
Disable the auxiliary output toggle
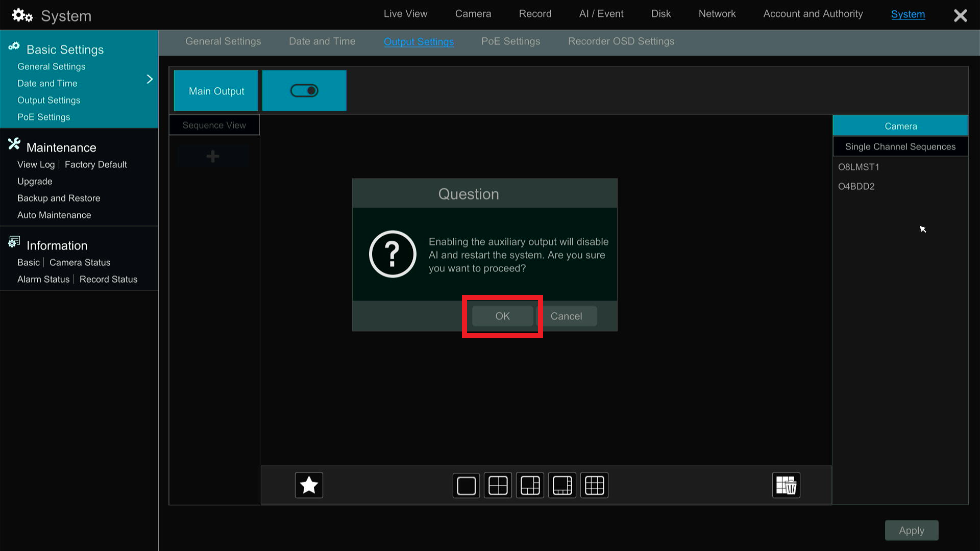tap(304, 90)
